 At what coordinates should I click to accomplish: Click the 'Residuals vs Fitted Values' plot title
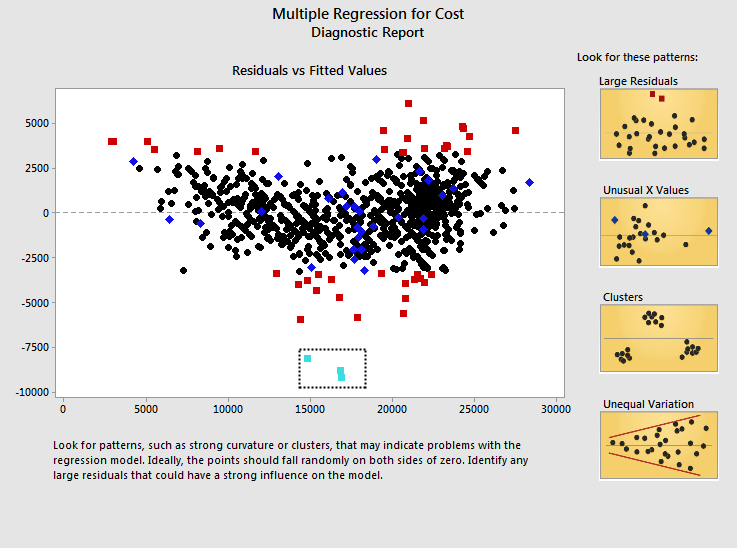tap(309, 71)
